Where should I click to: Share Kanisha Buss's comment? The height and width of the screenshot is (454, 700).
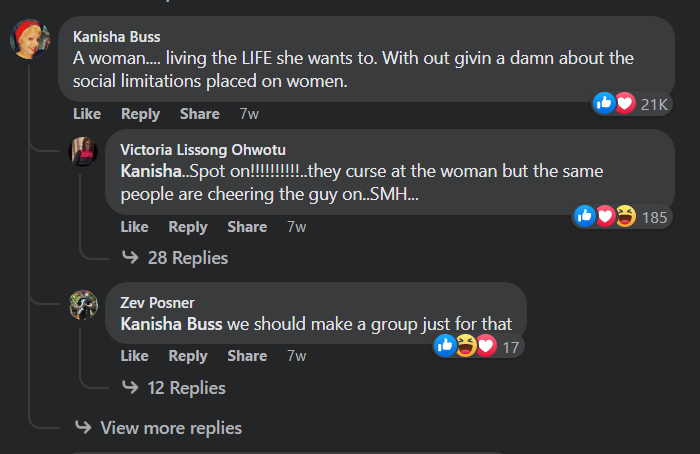[200, 114]
